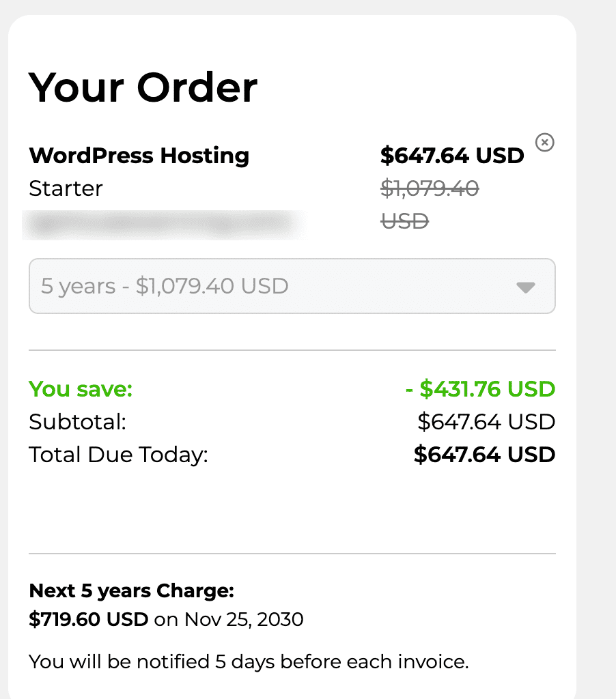Click the billing cycle dropdown arrow

525,287
